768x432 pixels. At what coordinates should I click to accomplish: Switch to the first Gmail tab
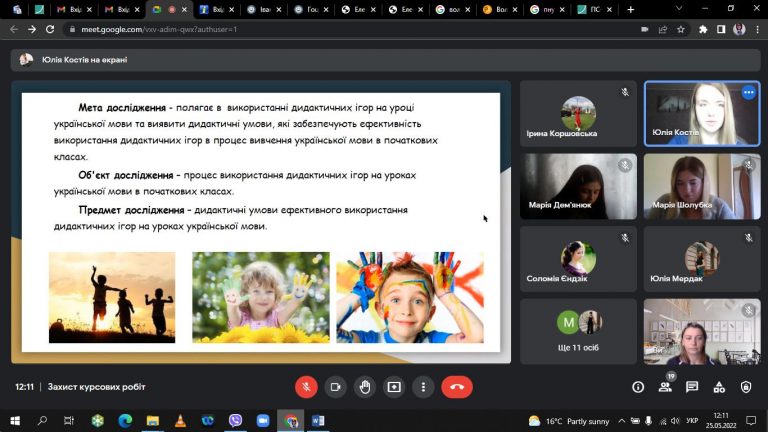pos(74,9)
